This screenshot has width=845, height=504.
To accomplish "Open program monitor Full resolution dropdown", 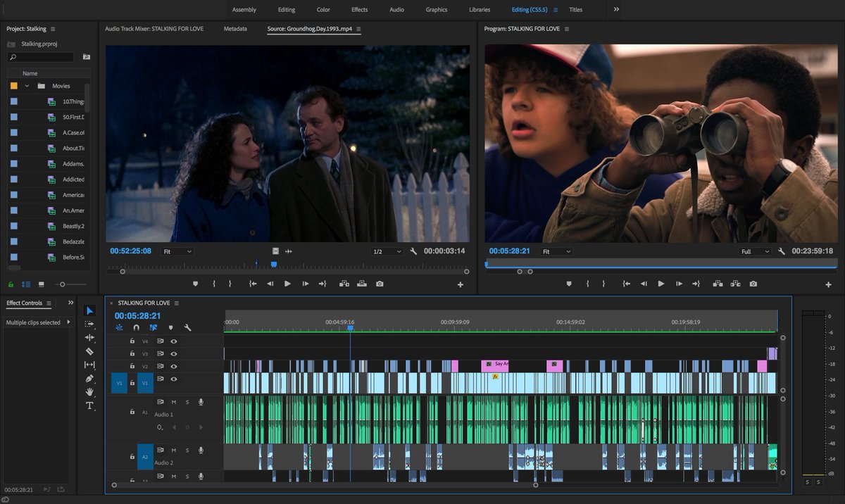I will [x=755, y=251].
